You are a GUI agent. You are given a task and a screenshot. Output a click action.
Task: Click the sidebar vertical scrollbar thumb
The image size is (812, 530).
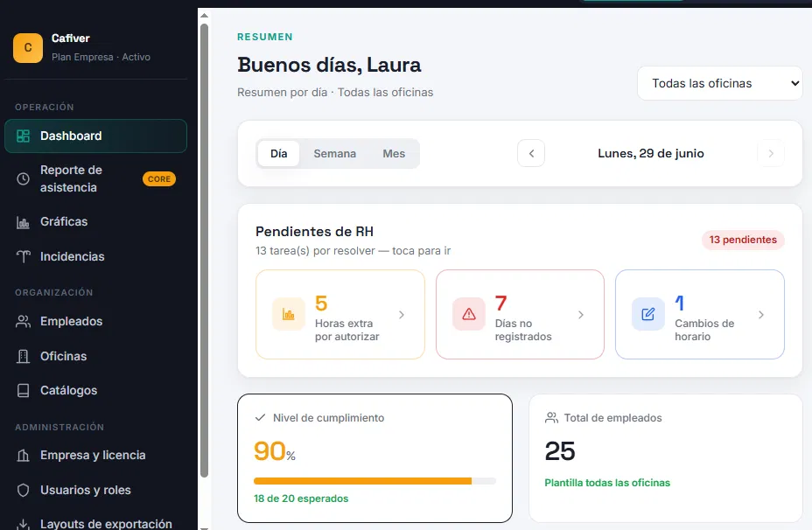[x=204, y=250]
